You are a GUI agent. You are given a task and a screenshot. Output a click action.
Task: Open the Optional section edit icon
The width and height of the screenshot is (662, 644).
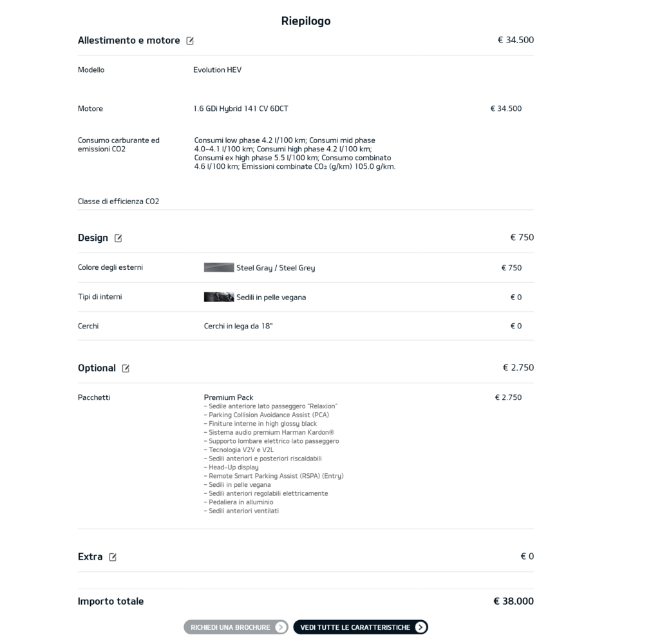[x=126, y=368]
